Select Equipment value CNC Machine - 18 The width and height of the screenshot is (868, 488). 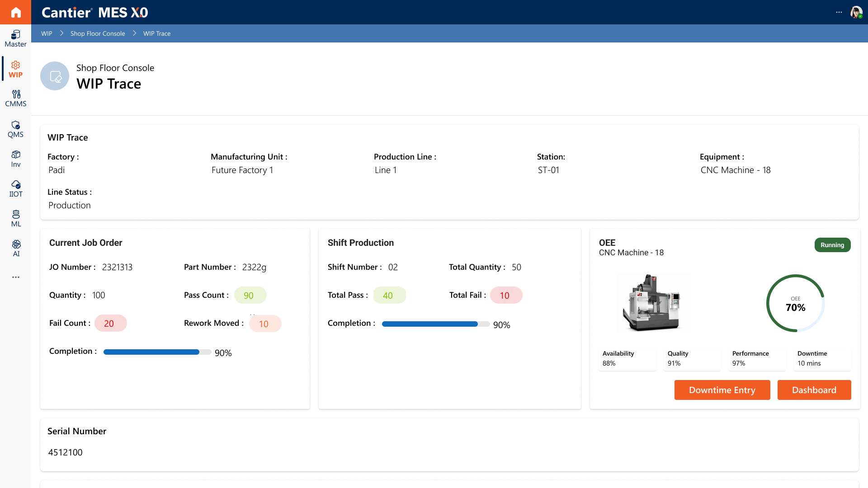tap(736, 170)
